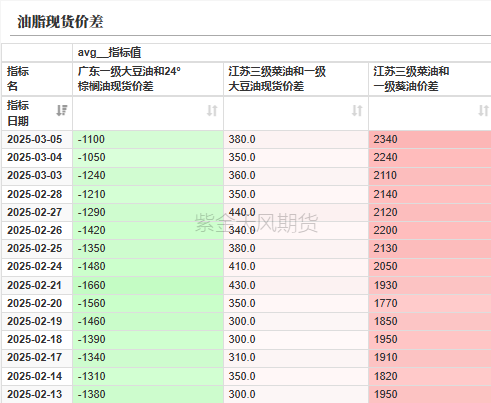491x403 pixels.
Task: Click the 指标日期 header label
Action: click(x=18, y=113)
